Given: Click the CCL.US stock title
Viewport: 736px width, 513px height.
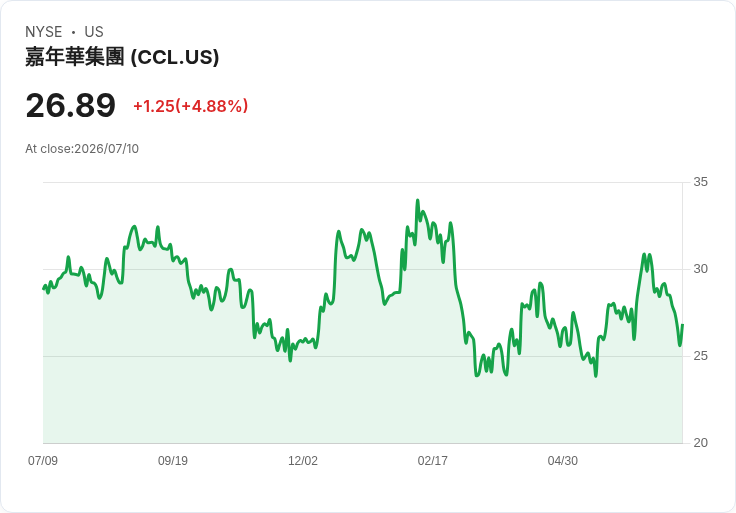Looking at the screenshot, I should [122, 57].
